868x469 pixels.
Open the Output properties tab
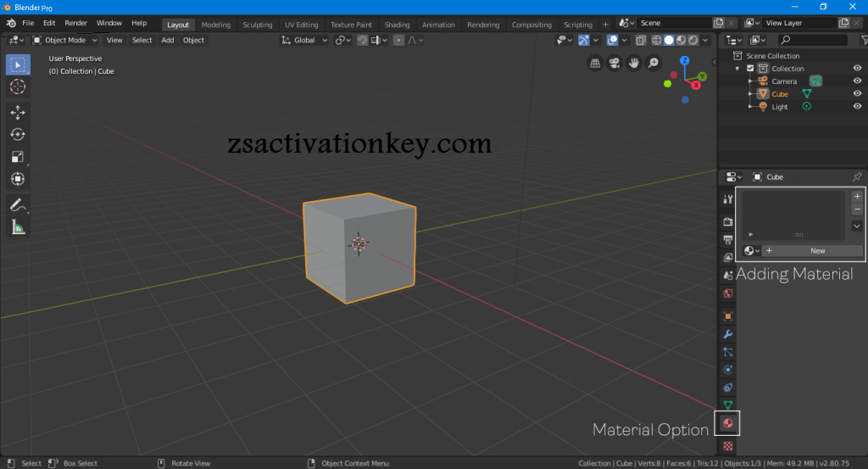click(x=728, y=240)
